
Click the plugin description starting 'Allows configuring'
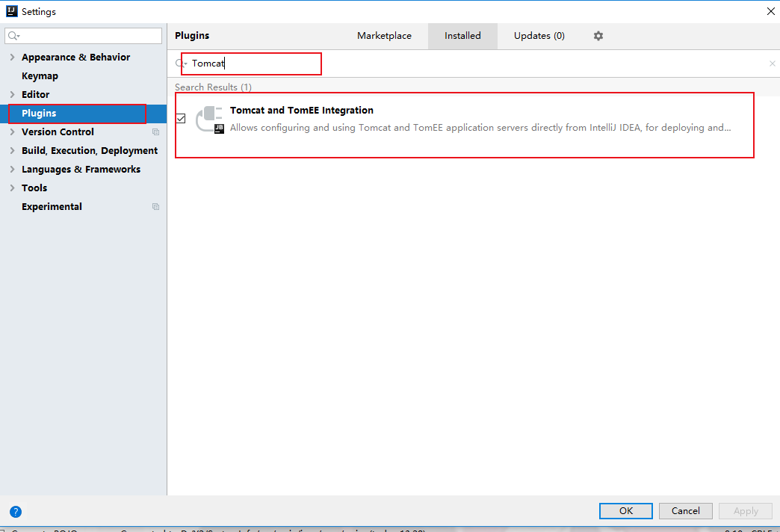[480, 128]
